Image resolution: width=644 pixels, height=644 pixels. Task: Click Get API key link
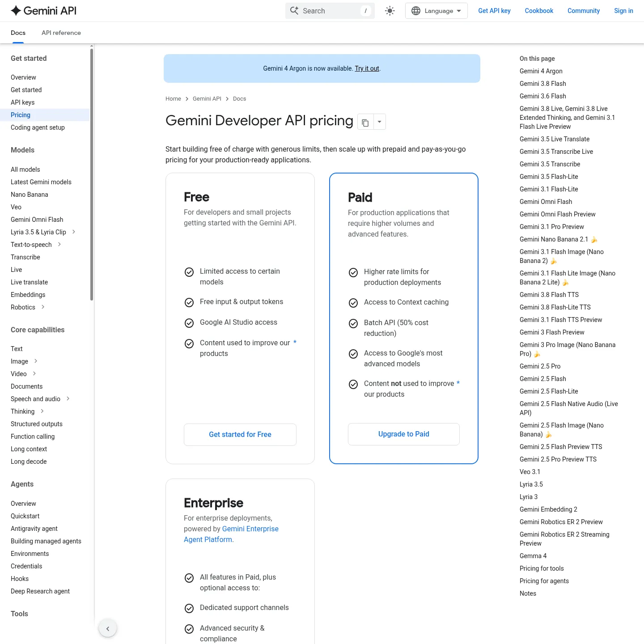tap(494, 11)
